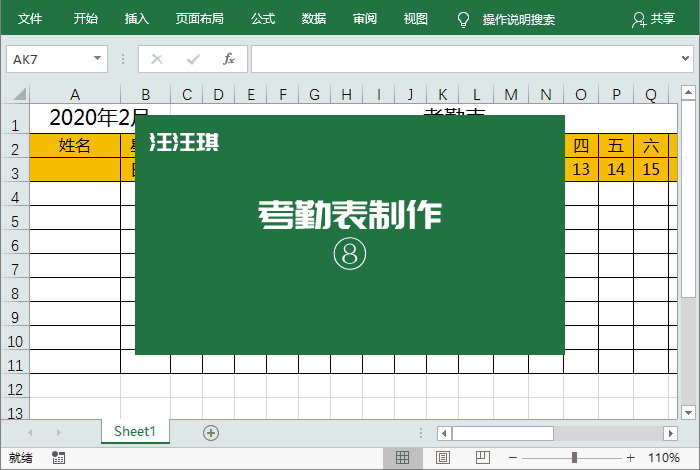
Task: Select column B header
Action: 146,94
